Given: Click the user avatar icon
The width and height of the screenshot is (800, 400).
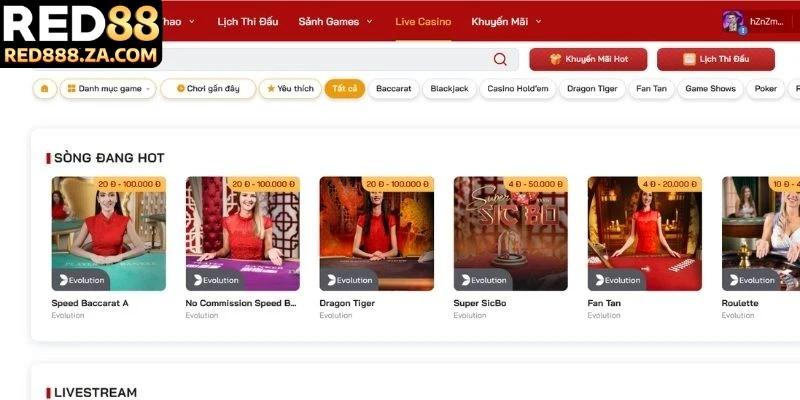Looking at the screenshot, I should pos(733,21).
